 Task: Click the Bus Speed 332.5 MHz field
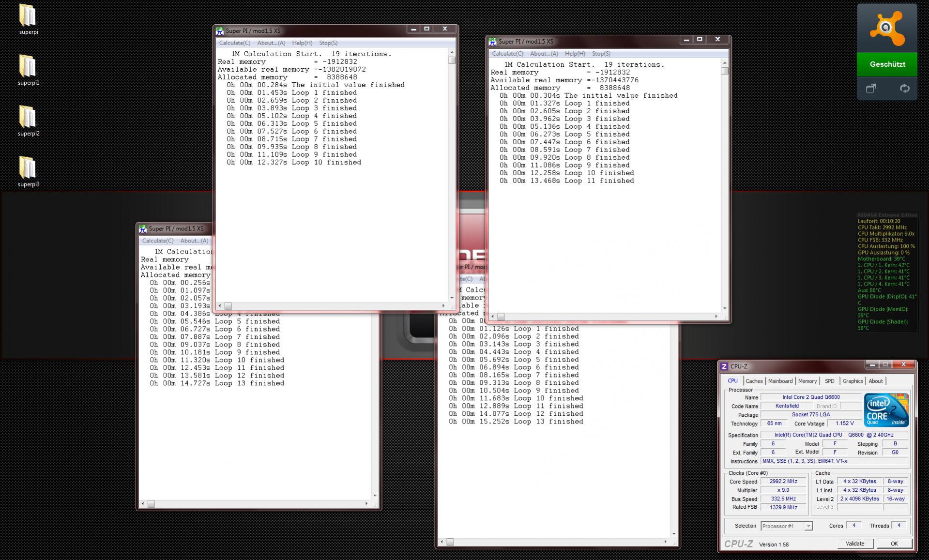click(783, 499)
